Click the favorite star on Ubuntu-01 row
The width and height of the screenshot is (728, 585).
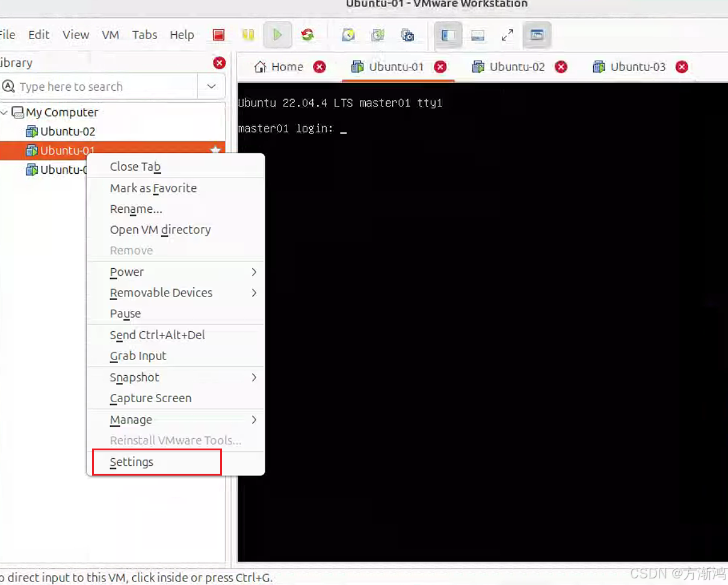[x=215, y=150]
